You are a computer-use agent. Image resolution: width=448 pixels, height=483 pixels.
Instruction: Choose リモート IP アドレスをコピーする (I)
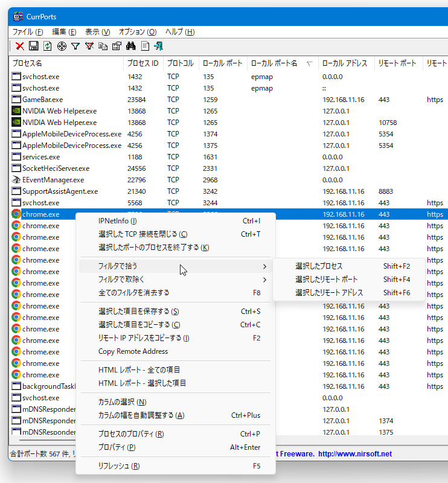tap(176, 338)
